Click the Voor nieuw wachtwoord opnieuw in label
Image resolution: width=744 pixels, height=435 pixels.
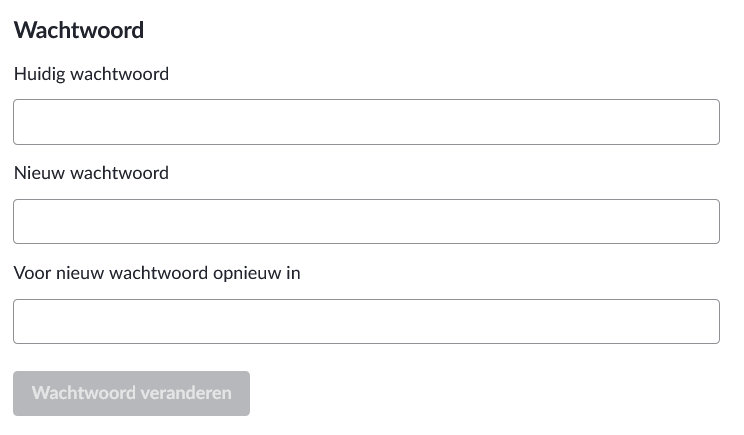point(157,273)
